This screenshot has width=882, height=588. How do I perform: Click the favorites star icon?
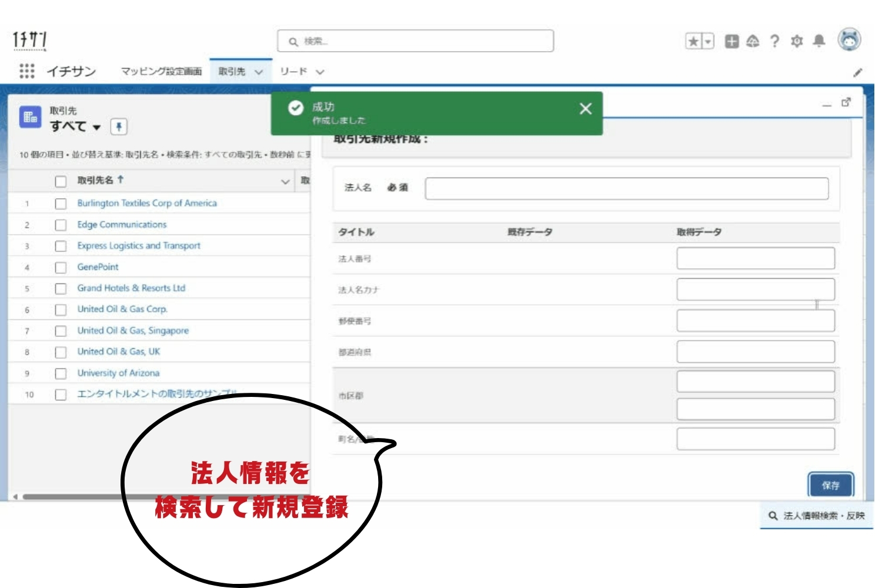694,41
